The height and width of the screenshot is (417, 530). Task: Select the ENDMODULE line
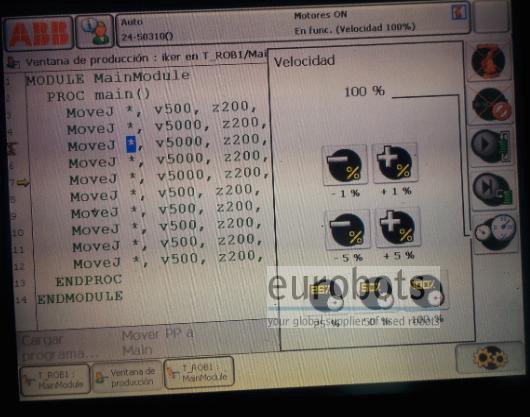pyautogui.click(x=80, y=298)
